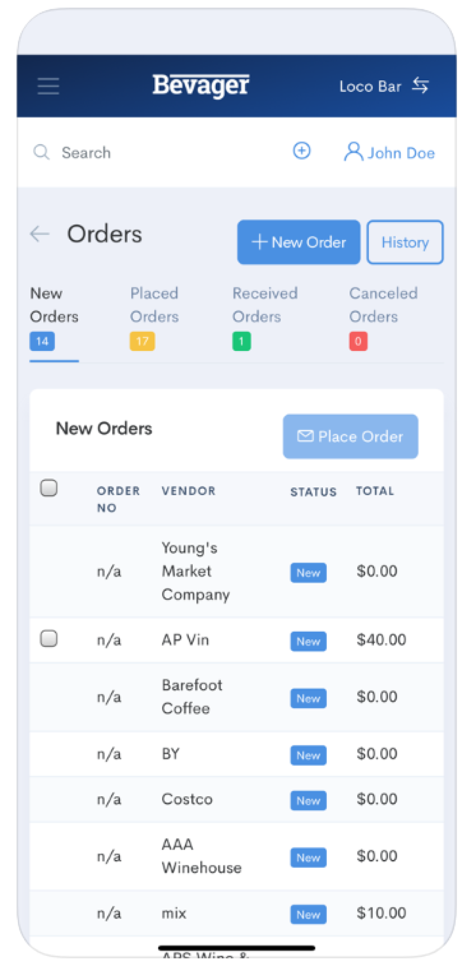Click the envelope icon inside Place Order
The image size is (476, 980).
coord(306,436)
